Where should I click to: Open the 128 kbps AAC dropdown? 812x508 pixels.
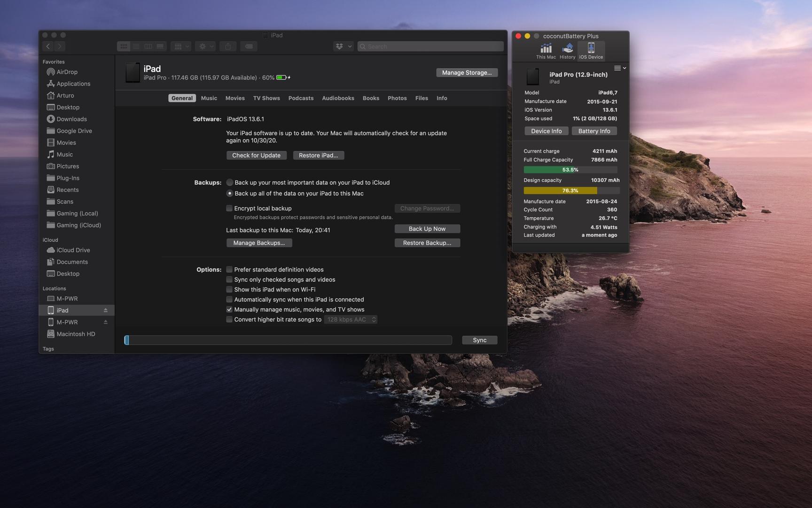tap(351, 320)
